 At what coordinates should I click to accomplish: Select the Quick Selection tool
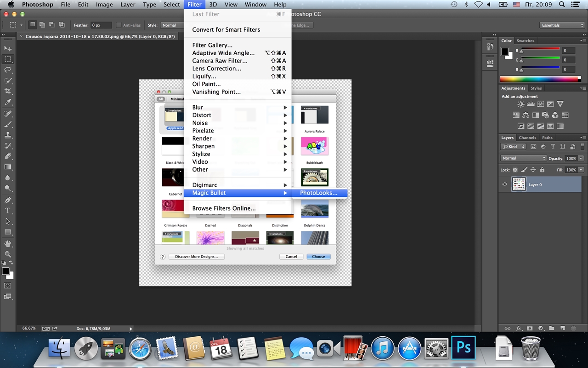click(8, 81)
